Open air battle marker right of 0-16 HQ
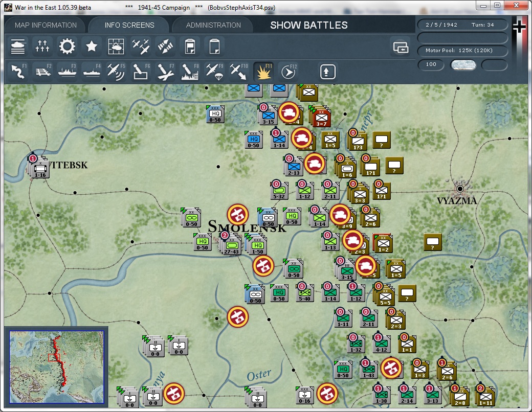 327,394
